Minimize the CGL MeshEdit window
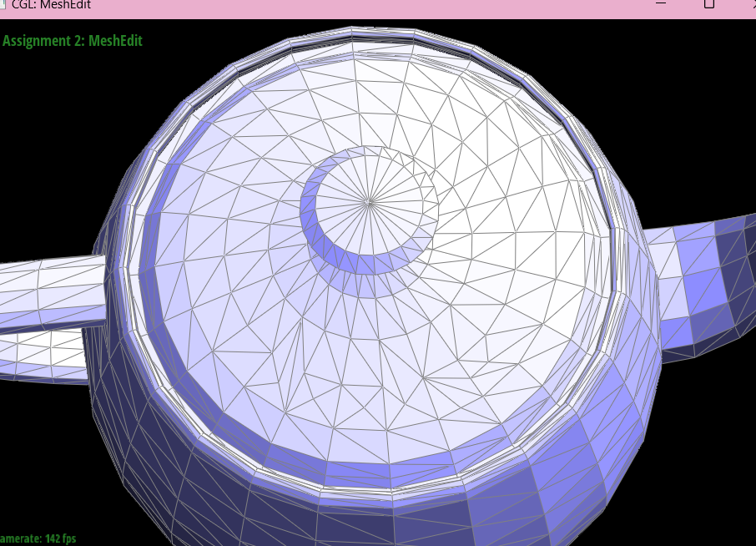Viewport: 756px width, 546px height. coord(661,4)
